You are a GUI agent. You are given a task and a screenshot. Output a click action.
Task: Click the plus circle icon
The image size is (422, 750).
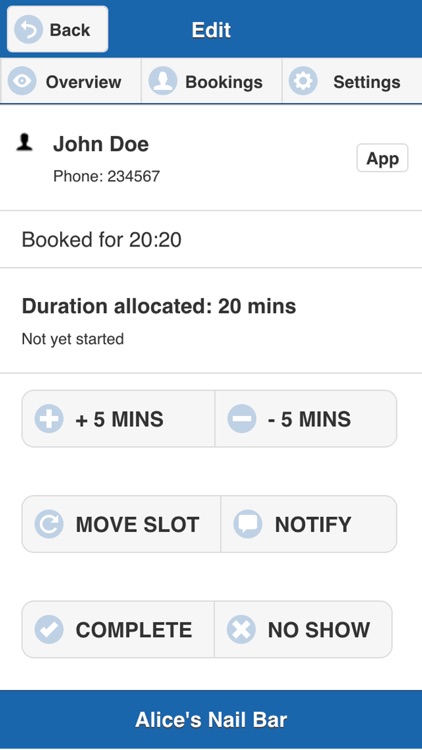(49, 419)
